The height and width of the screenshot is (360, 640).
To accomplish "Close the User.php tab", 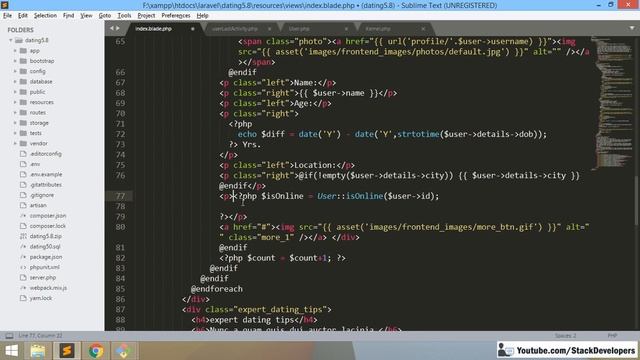I will 346,29.
